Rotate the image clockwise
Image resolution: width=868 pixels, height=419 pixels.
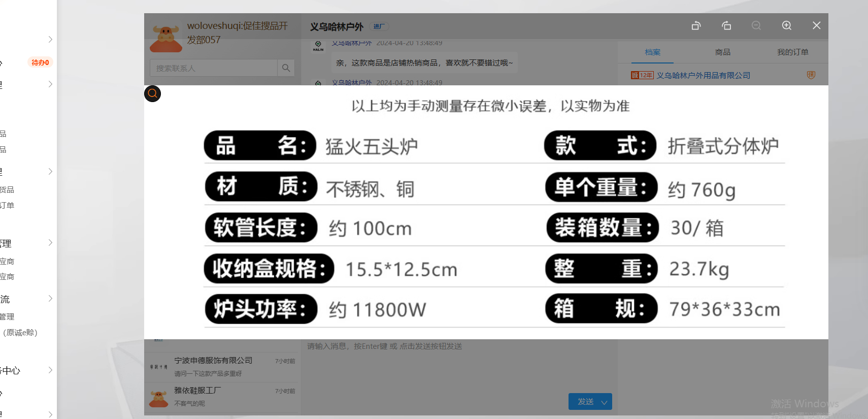point(726,25)
